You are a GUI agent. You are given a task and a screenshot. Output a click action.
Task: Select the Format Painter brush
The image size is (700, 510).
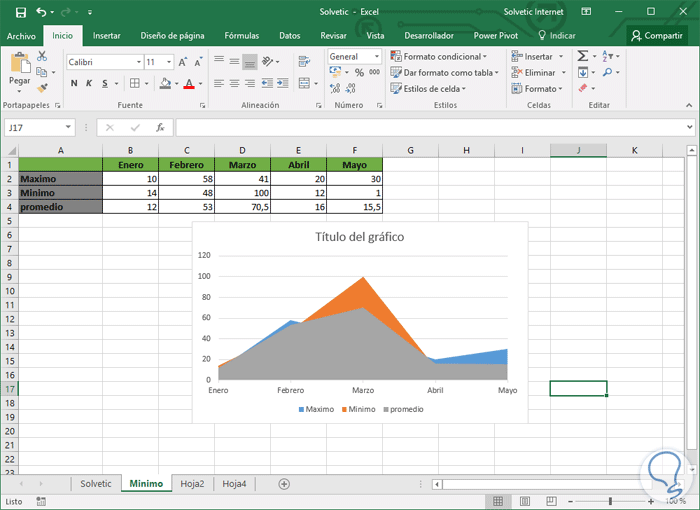[x=42, y=88]
